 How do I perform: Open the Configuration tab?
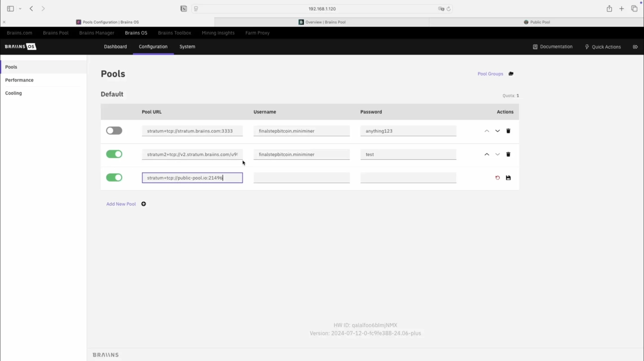point(153,47)
